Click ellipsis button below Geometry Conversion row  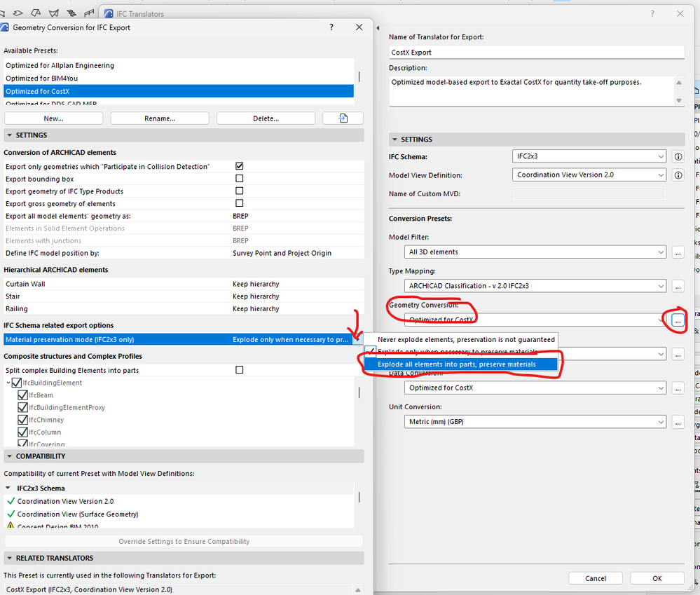click(x=678, y=355)
